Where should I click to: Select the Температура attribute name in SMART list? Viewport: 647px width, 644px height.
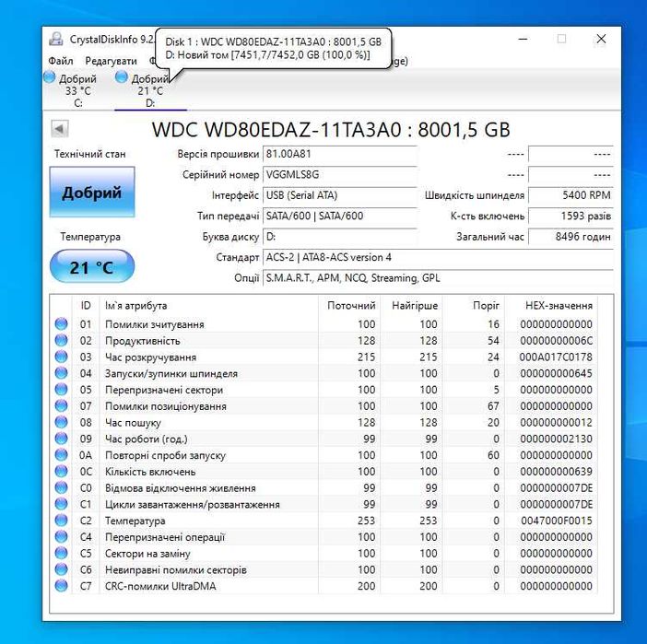click(x=135, y=521)
